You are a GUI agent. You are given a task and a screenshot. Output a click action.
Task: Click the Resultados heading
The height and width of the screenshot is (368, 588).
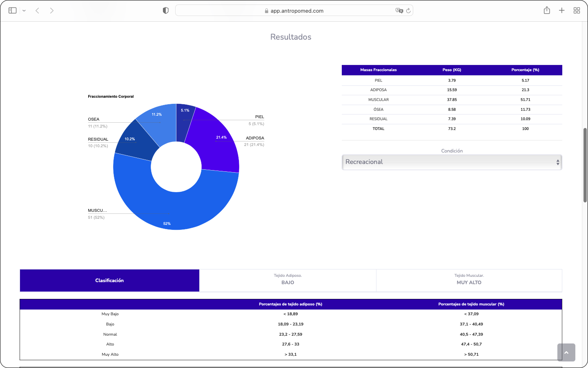(291, 37)
